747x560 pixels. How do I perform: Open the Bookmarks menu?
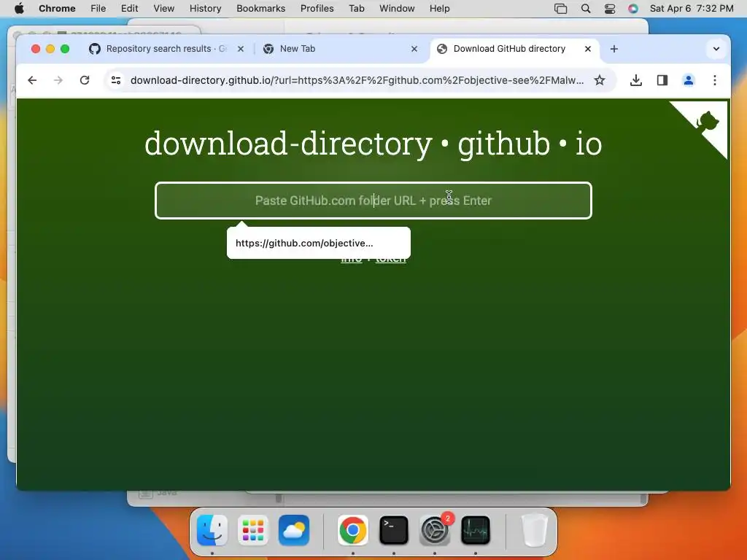click(x=260, y=9)
